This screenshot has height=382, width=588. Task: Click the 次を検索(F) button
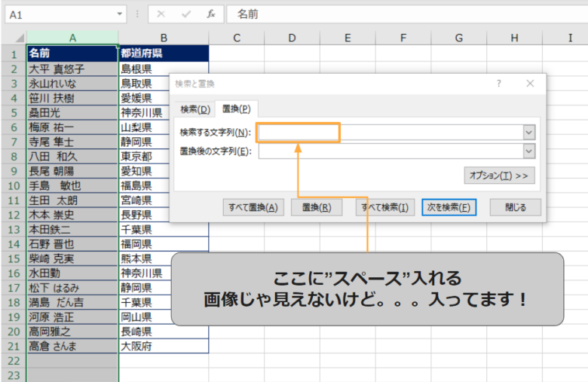(449, 207)
